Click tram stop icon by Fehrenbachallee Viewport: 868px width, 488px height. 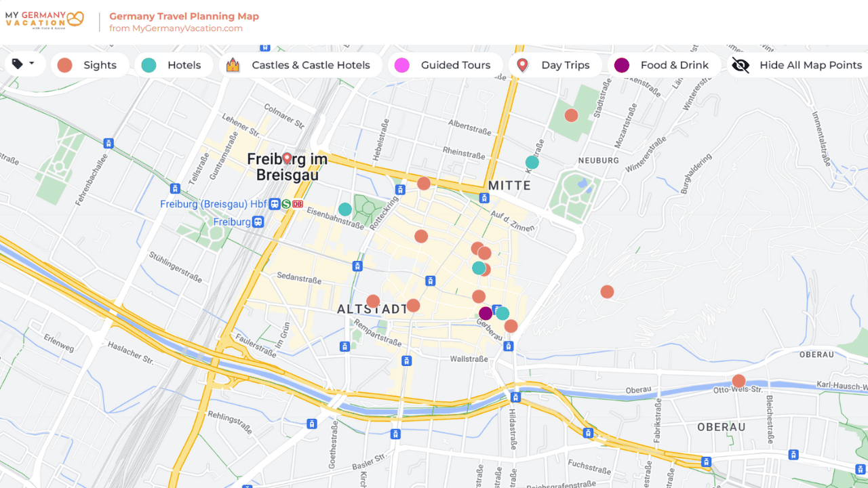click(x=108, y=144)
